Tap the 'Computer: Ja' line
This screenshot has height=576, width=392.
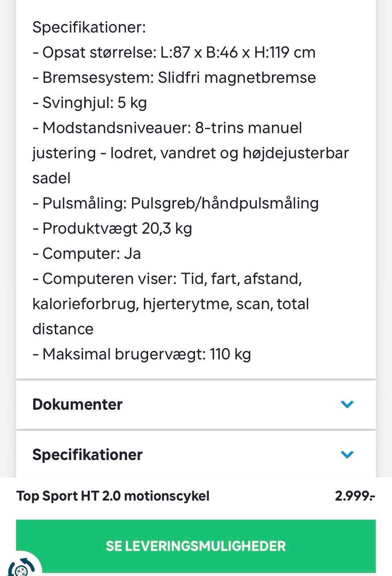point(87,254)
